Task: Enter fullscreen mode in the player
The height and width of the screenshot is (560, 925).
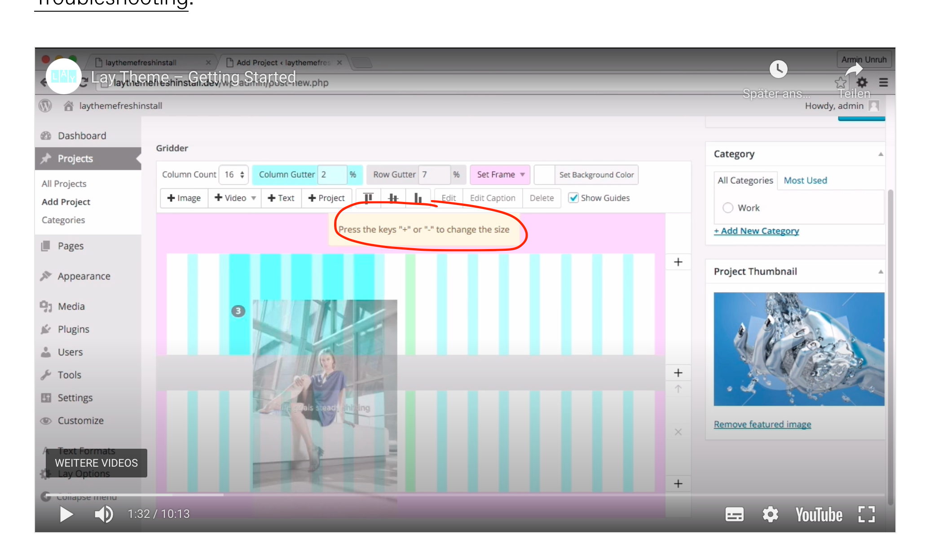Action: pyautogui.click(x=866, y=514)
